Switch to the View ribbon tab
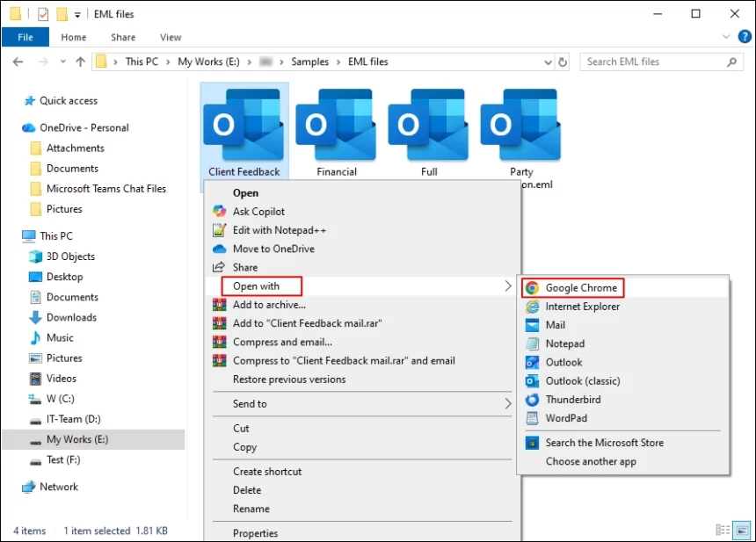Viewport: 756px width, 542px height. [x=171, y=37]
